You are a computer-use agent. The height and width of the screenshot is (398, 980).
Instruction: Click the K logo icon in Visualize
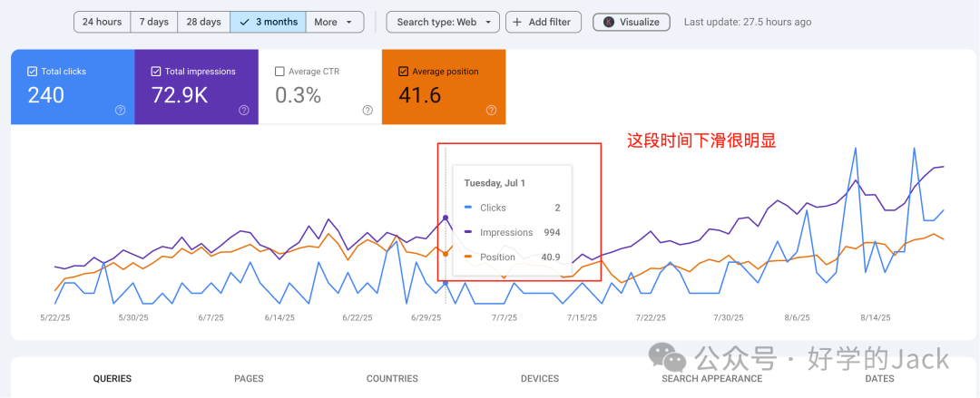[x=609, y=22]
